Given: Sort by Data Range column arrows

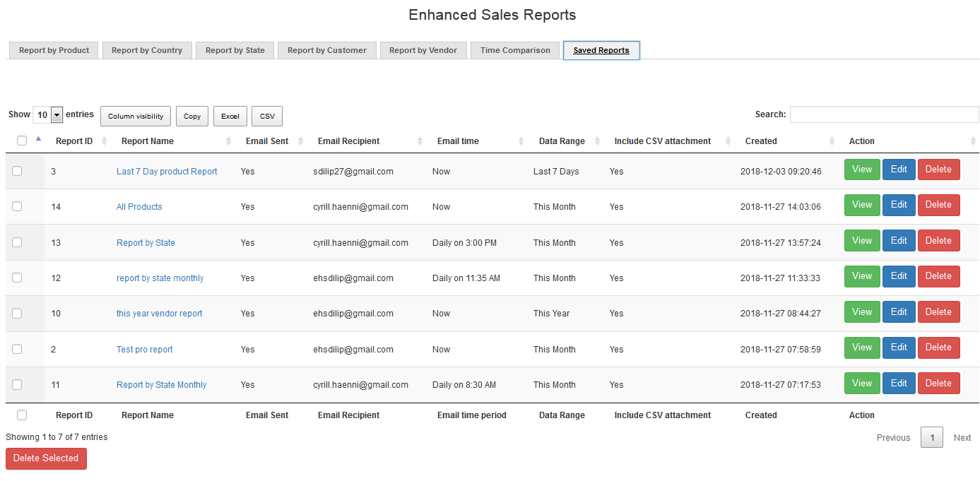Looking at the screenshot, I should click(597, 141).
